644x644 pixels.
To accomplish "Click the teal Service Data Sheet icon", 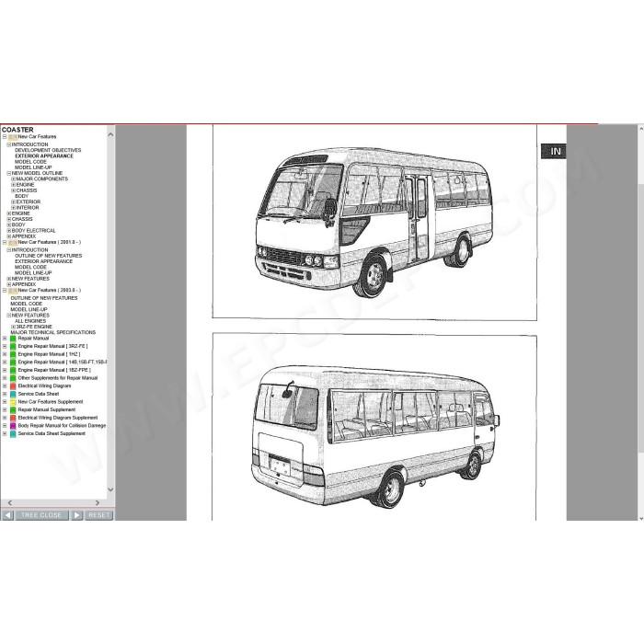I will tap(13, 395).
